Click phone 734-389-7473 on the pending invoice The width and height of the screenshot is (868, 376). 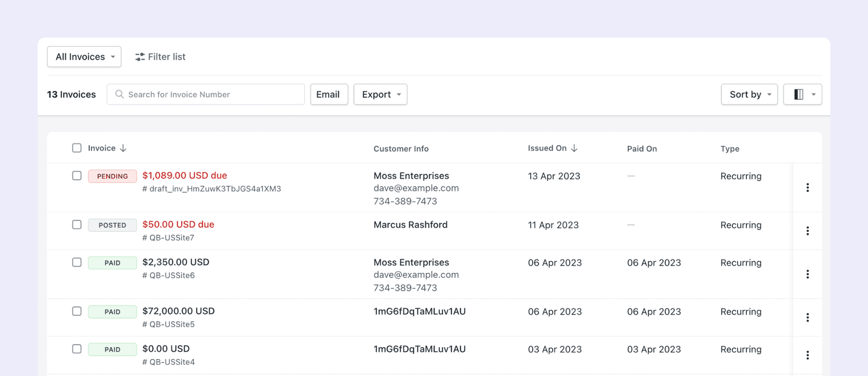pyautogui.click(x=405, y=201)
